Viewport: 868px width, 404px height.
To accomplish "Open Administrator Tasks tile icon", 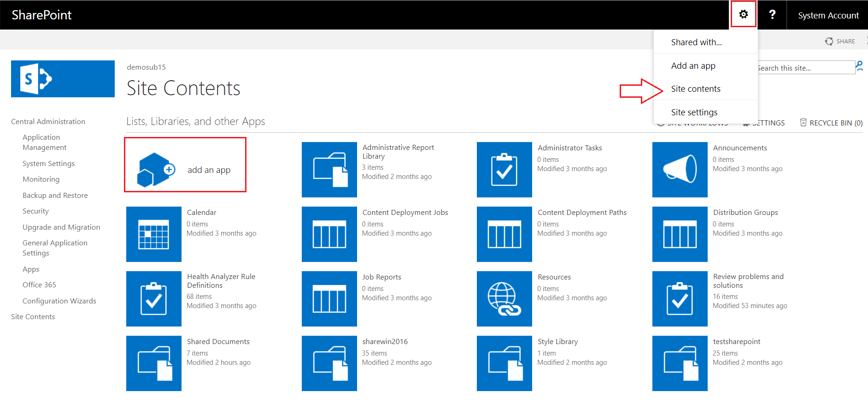I will click(504, 170).
